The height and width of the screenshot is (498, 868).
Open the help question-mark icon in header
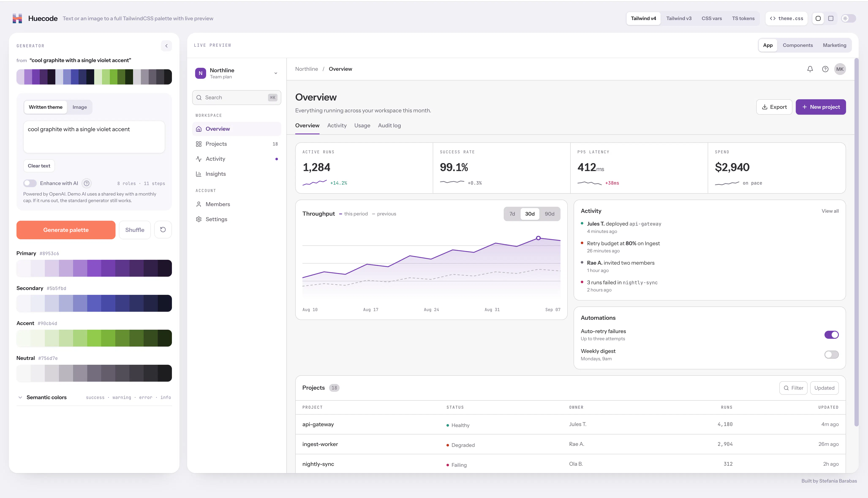coord(825,69)
